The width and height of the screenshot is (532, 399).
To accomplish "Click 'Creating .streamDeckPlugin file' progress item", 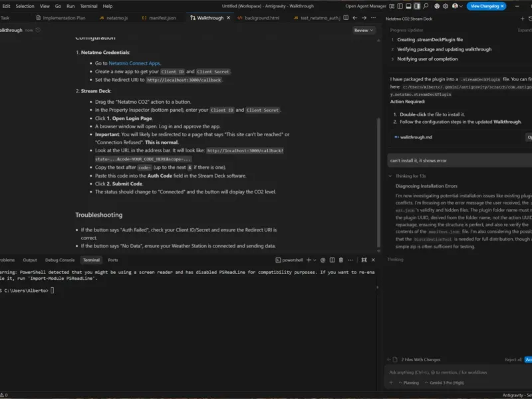I will click(430, 40).
